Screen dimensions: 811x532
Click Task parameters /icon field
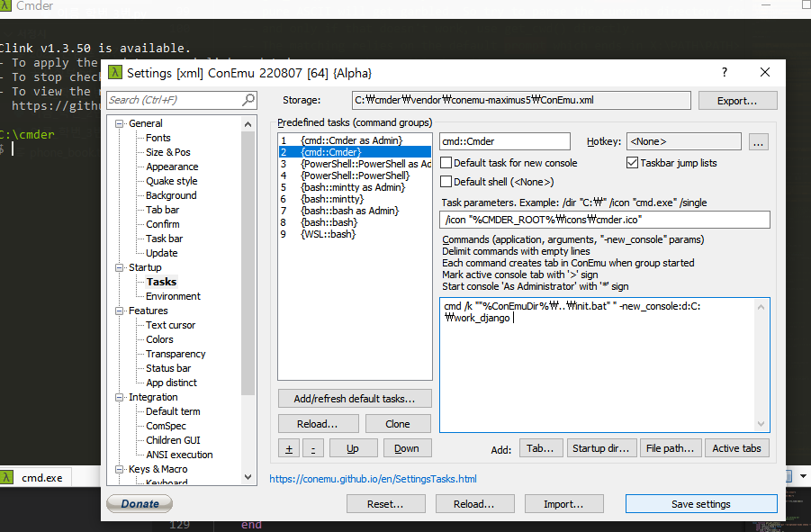[x=605, y=220]
